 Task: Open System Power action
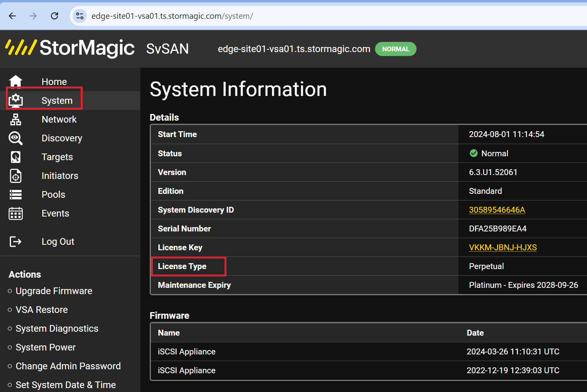point(46,347)
